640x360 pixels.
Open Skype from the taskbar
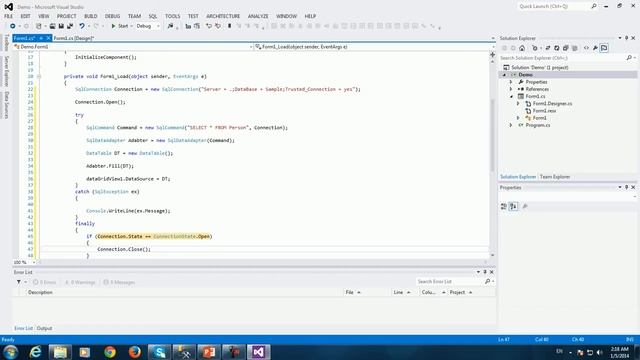pyautogui.click(x=159, y=352)
